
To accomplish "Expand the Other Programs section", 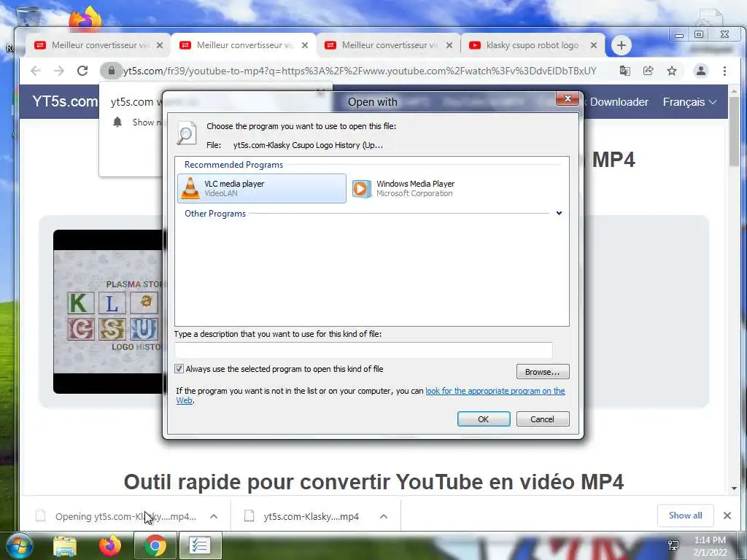I will pyautogui.click(x=559, y=214).
